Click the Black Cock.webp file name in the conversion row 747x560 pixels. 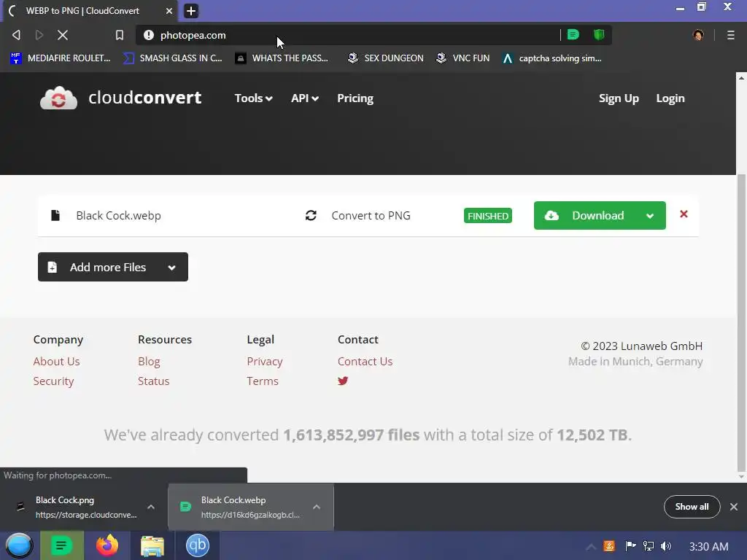(118, 216)
